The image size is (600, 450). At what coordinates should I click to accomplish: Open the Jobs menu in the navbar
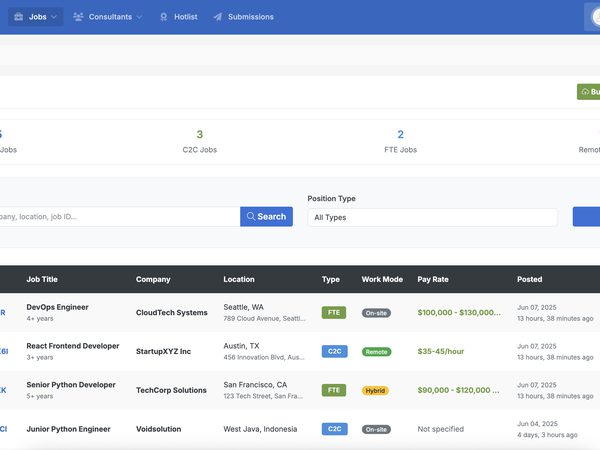[x=36, y=17]
